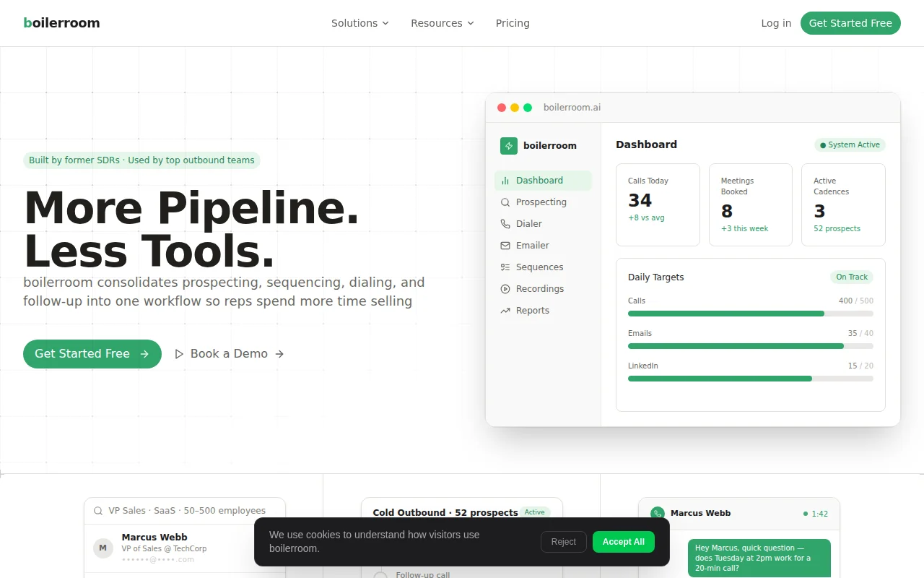
Task: Click Marcus Webb's M avatar
Action: point(103,548)
